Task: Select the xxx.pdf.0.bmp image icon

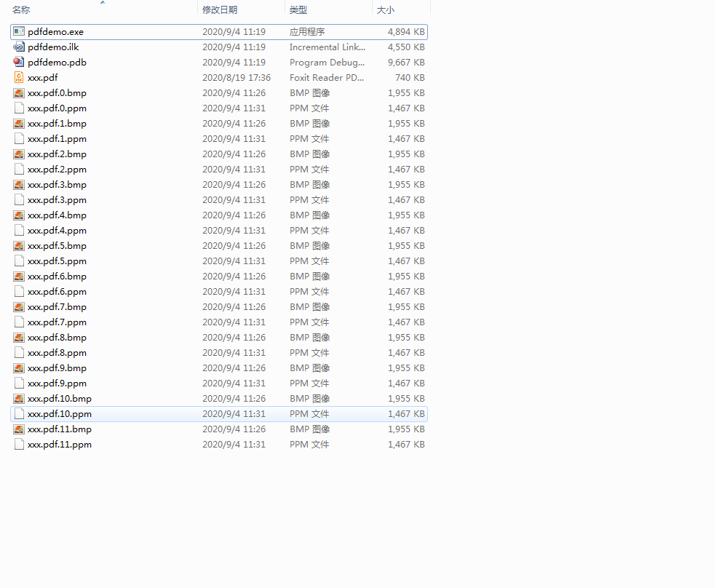Action: coord(19,93)
